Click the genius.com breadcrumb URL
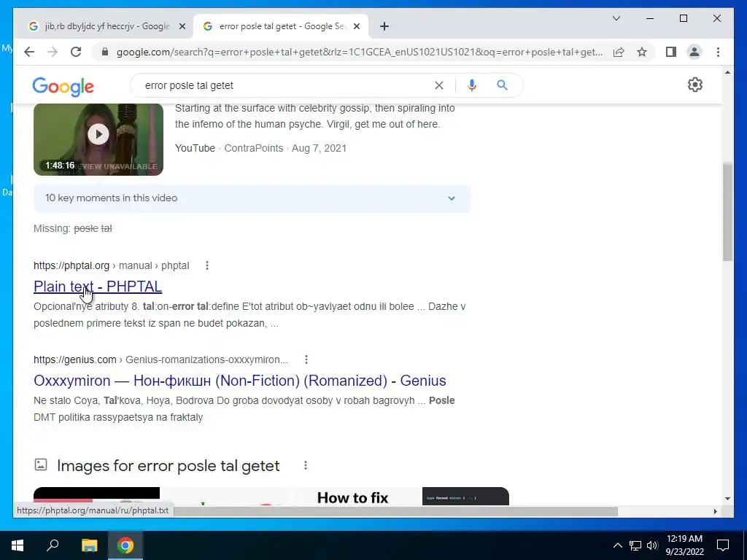 tap(161, 359)
